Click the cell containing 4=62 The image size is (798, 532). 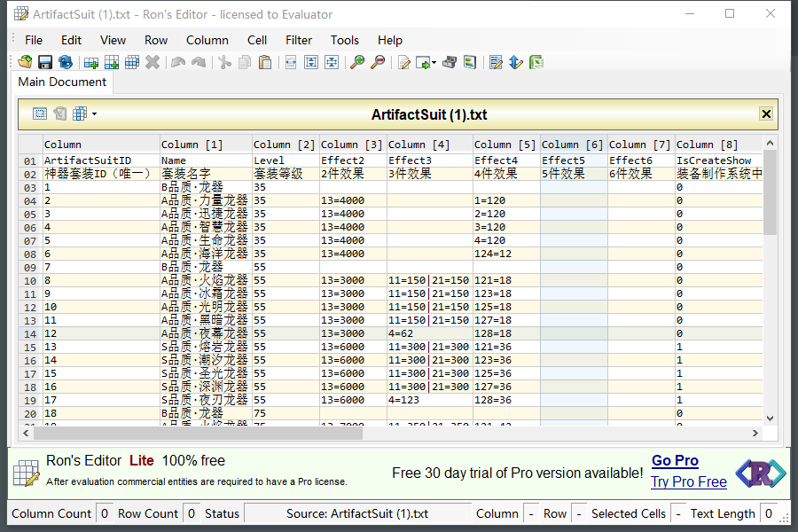(x=429, y=333)
